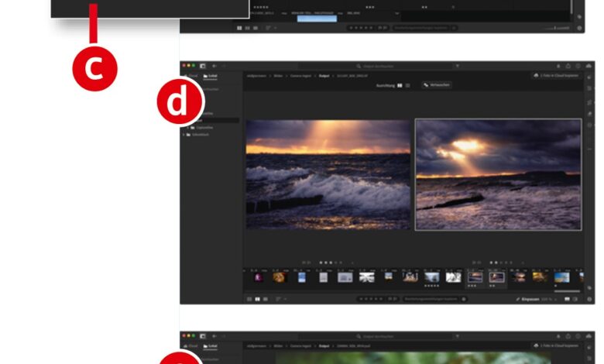
Task: Switch to compare view in middle window toolbar
Action: tap(257, 299)
